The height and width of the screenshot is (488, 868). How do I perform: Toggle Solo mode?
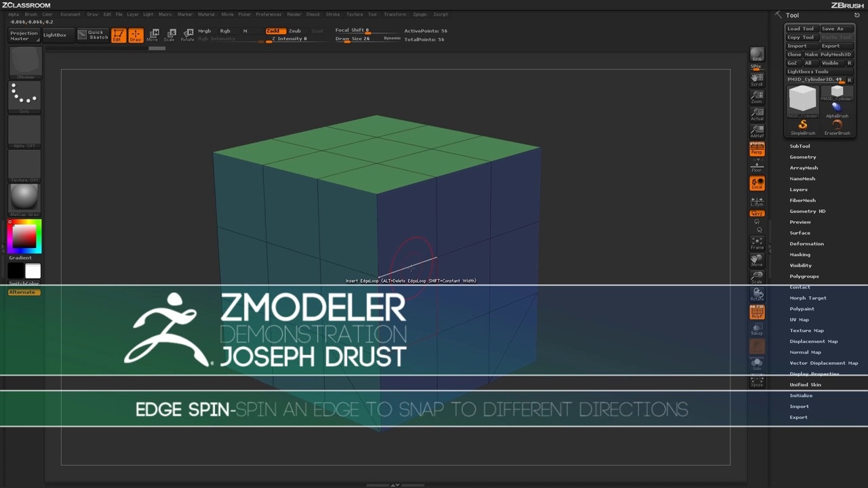(x=757, y=364)
